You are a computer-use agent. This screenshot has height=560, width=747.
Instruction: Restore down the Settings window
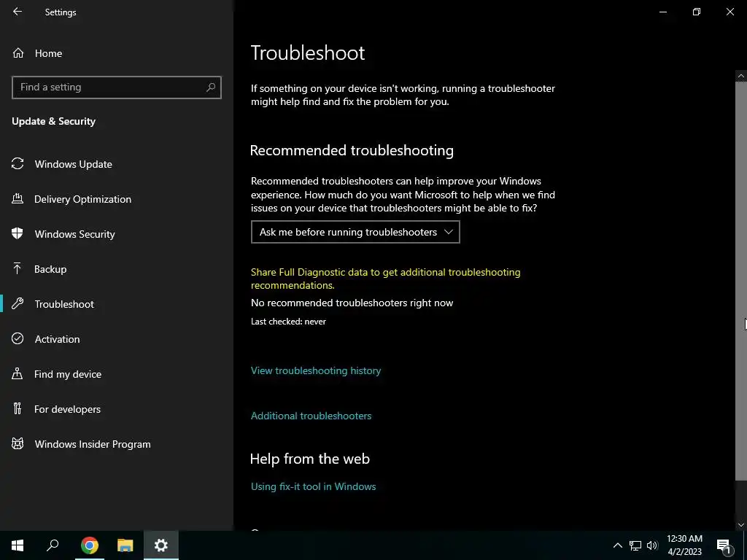(x=697, y=12)
